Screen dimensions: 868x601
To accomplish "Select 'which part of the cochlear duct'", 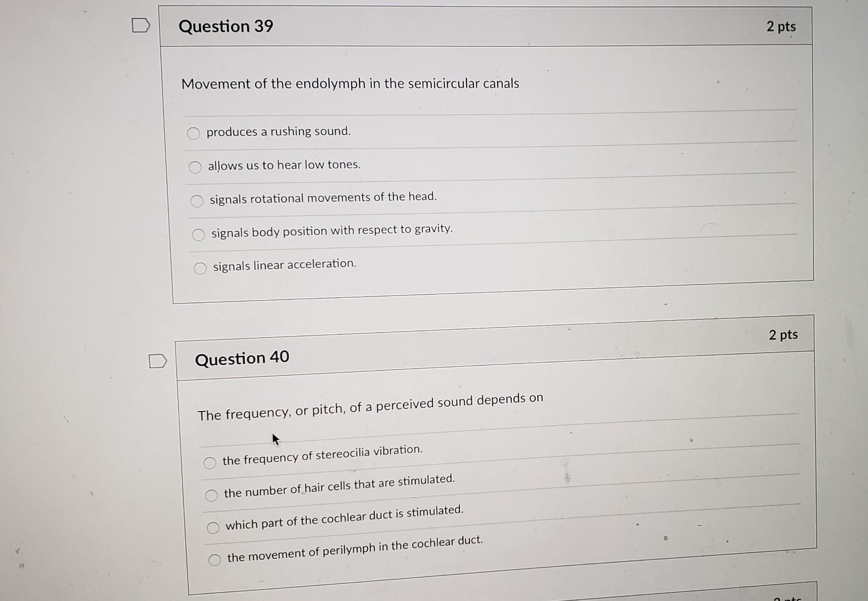I will pyautogui.click(x=213, y=528).
